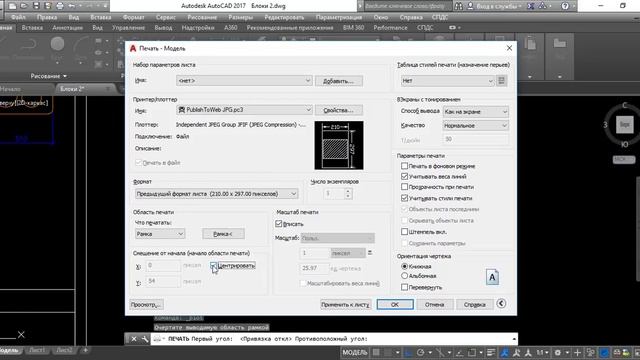Click the binoculars search icon in title bar
640x360 pixels.
pyautogui.click(x=459, y=6)
